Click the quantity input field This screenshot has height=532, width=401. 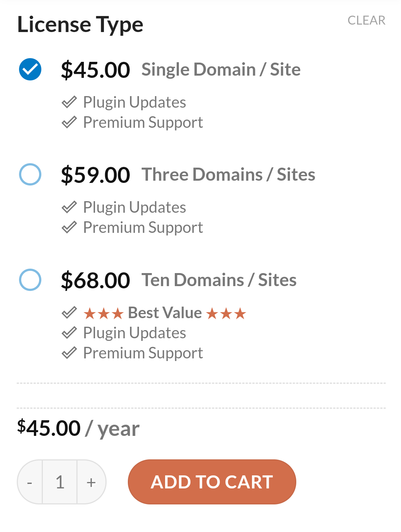60,482
